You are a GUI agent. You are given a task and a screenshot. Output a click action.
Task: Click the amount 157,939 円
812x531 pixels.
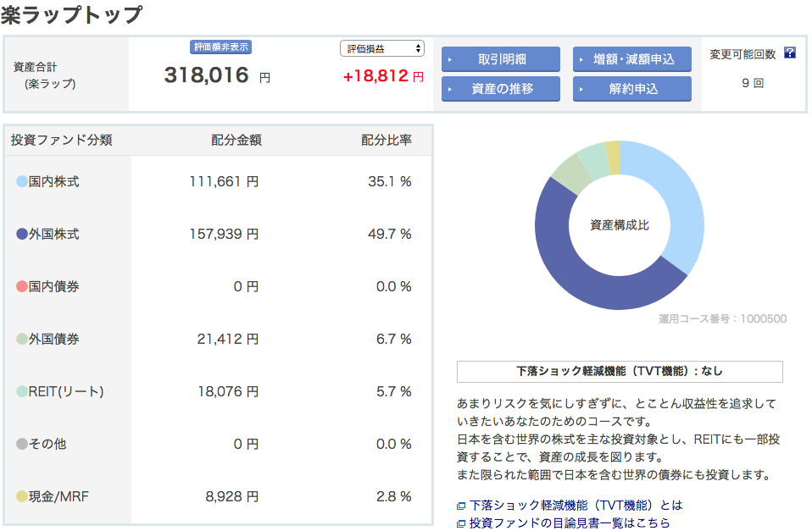point(224,234)
